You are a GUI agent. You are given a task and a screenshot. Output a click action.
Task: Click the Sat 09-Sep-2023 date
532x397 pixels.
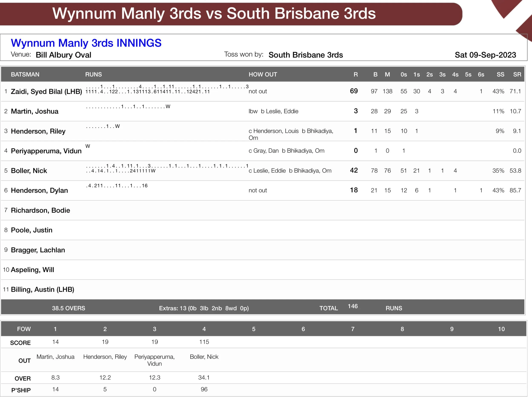[x=485, y=55]
